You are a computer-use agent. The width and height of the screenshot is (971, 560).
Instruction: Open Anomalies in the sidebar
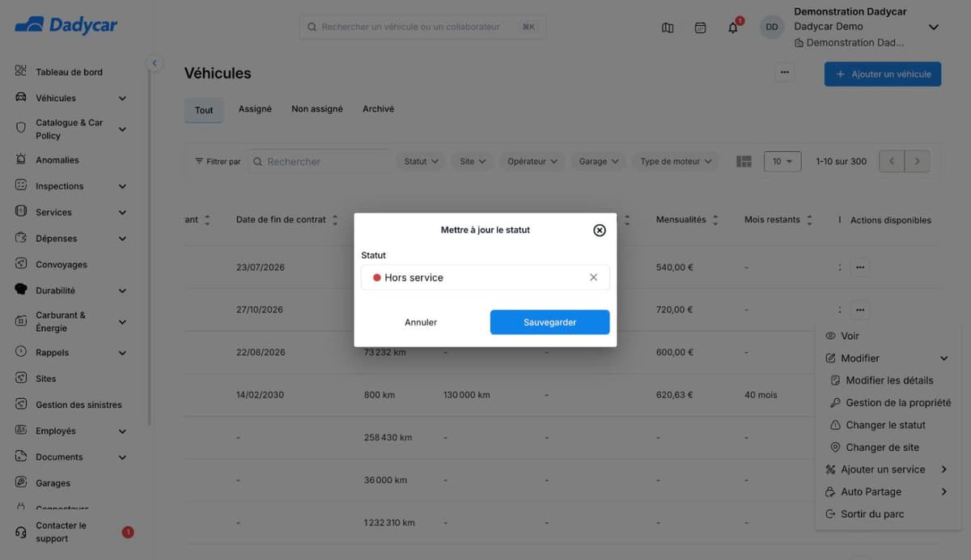point(57,160)
